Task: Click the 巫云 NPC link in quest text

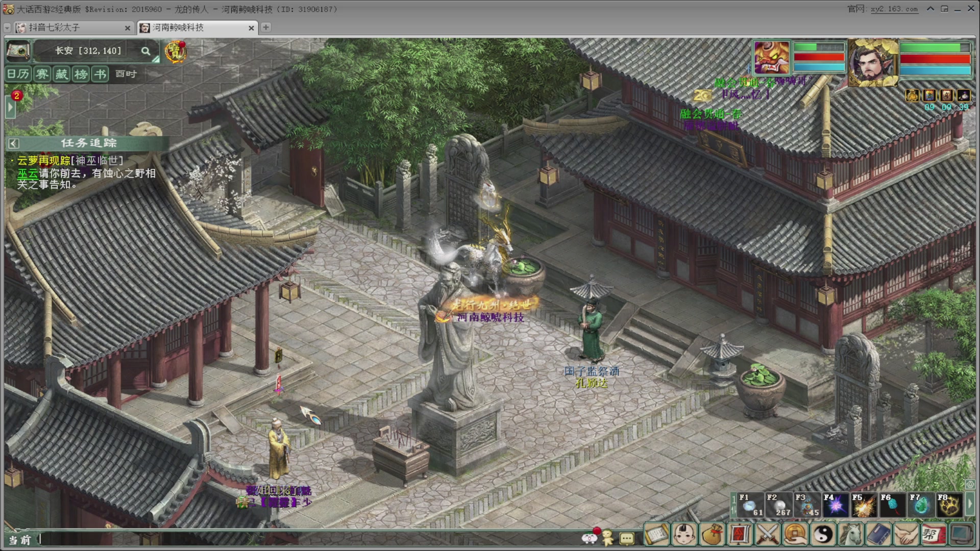Action: tap(28, 173)
